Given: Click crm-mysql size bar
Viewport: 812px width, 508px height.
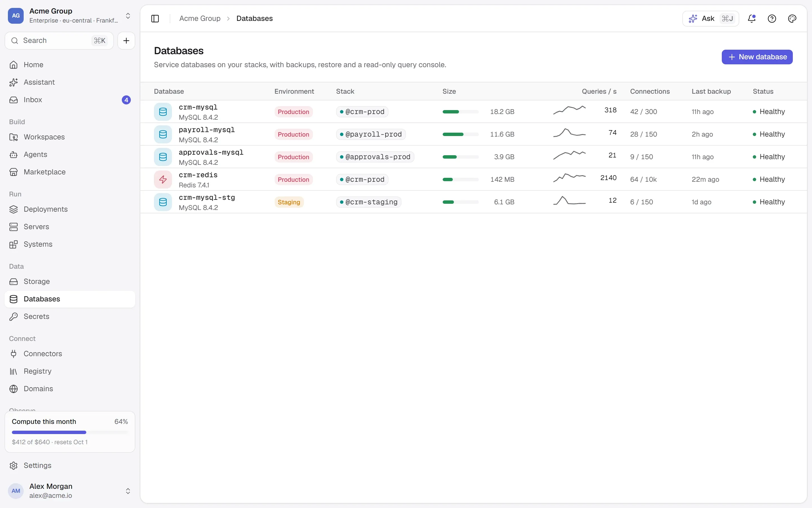Looking at the screenshot, I should coord(460,111).
